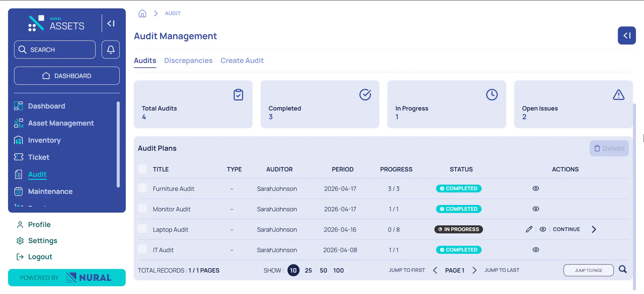
Task: Click the STATUS column header
Action: [x=461, y=169]
